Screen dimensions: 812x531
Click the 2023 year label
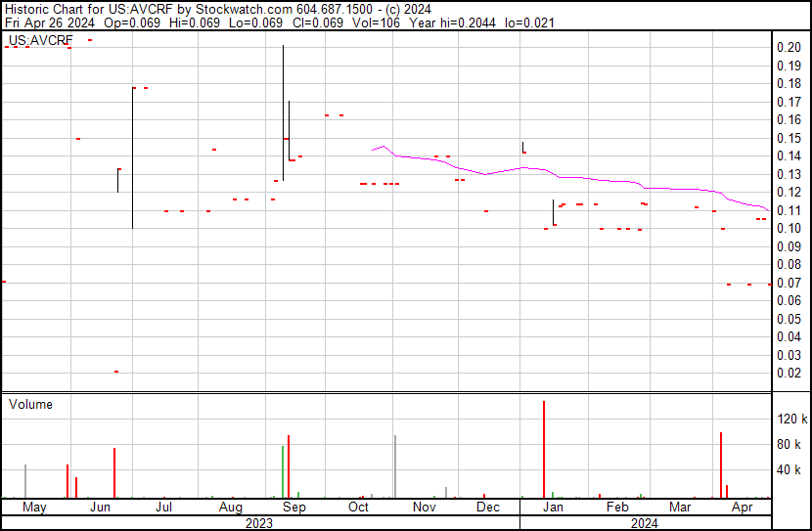pos(259,523)
